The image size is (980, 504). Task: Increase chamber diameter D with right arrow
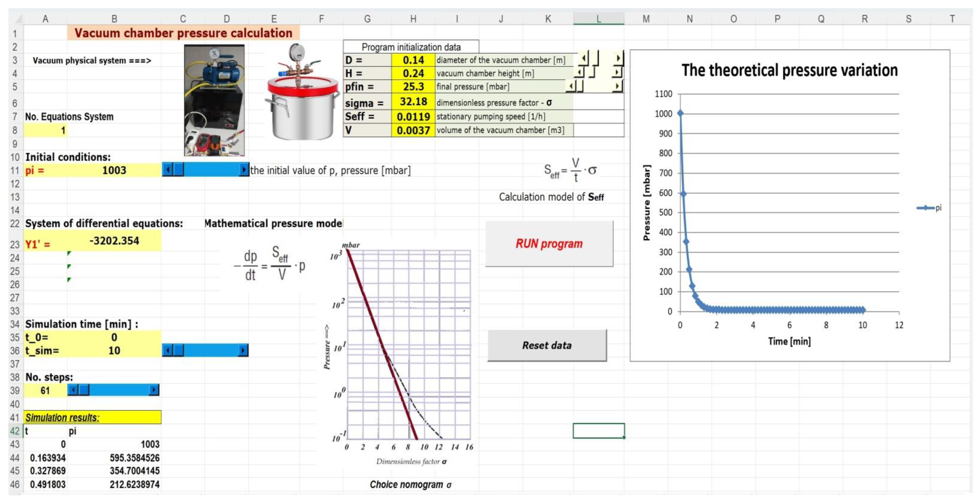tap(618, 58)
